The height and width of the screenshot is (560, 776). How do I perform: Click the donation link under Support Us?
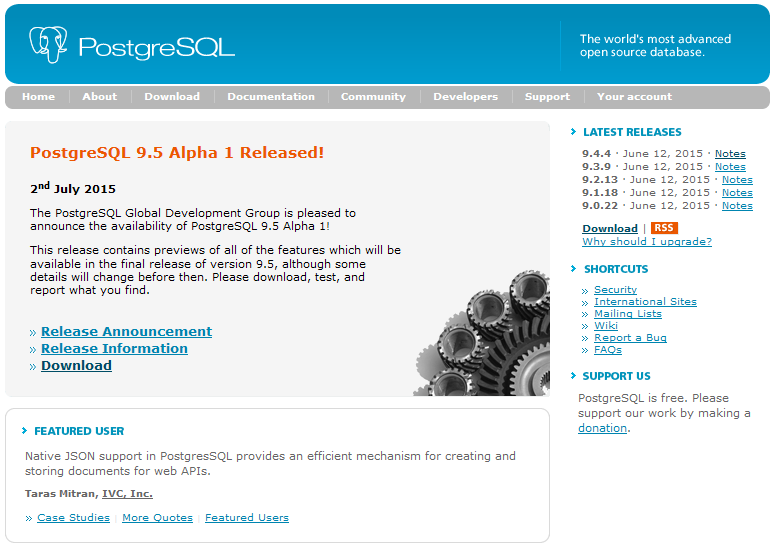coord(602,428)
